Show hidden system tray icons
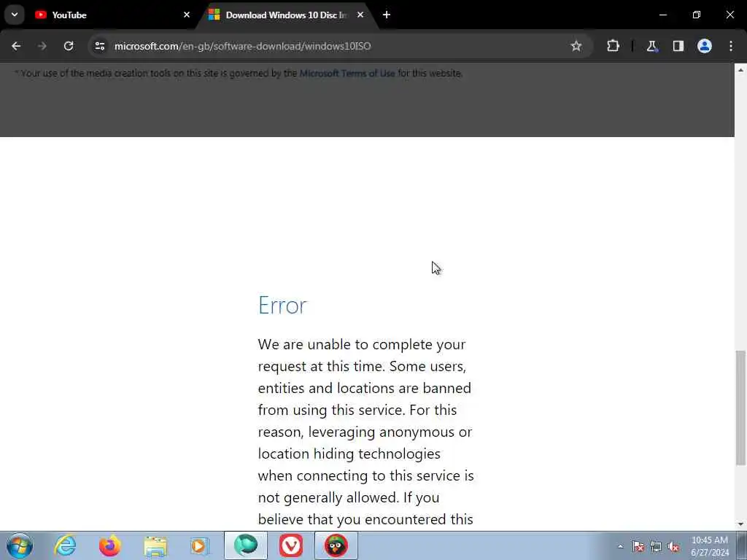 (x=620, y=547)
